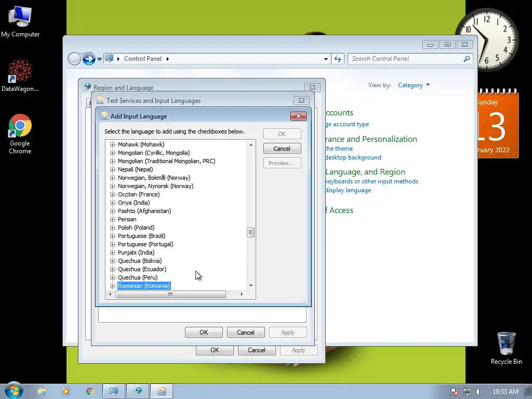Click OK in Region and Language window
532x399 pixels.
(x=215, y=350)
